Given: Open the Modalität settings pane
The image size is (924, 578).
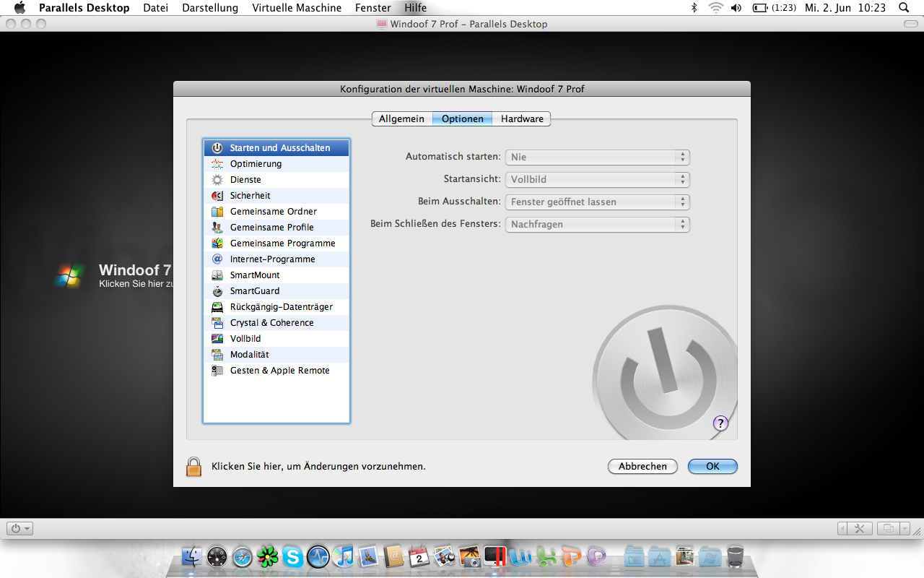Looking at the screenshot, I should [x=276, y=354].
